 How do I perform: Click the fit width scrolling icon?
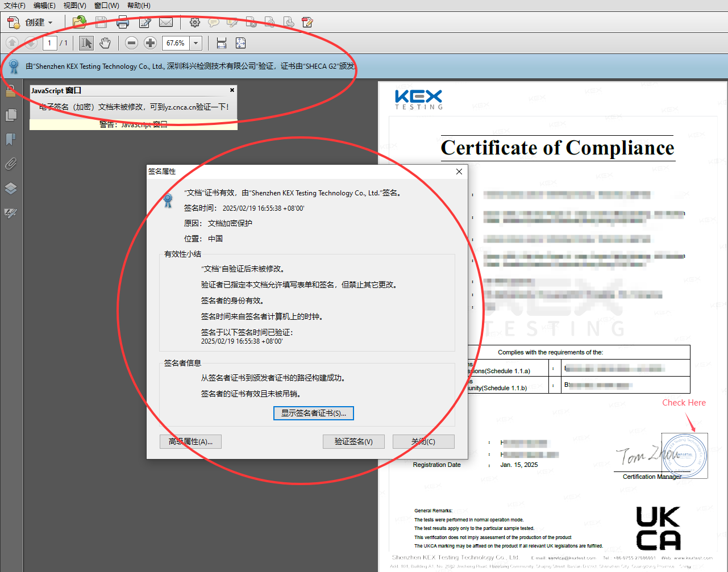pos(222,43)
